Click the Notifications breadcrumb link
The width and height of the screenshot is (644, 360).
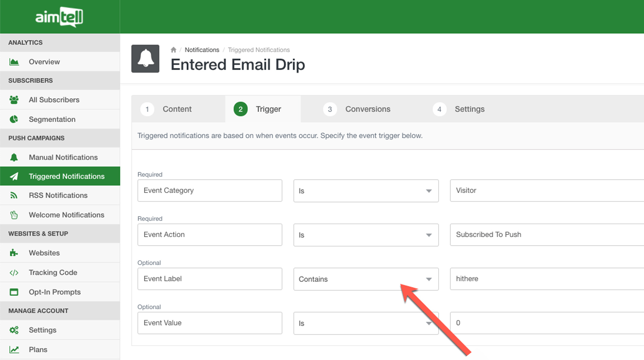(202, 50)
